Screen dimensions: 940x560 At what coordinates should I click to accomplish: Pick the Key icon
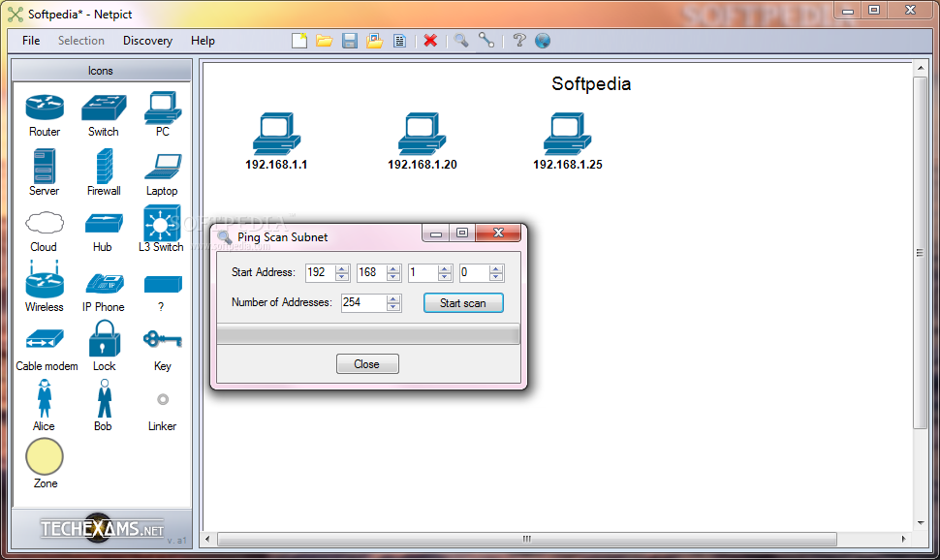(x=163, y=339)
